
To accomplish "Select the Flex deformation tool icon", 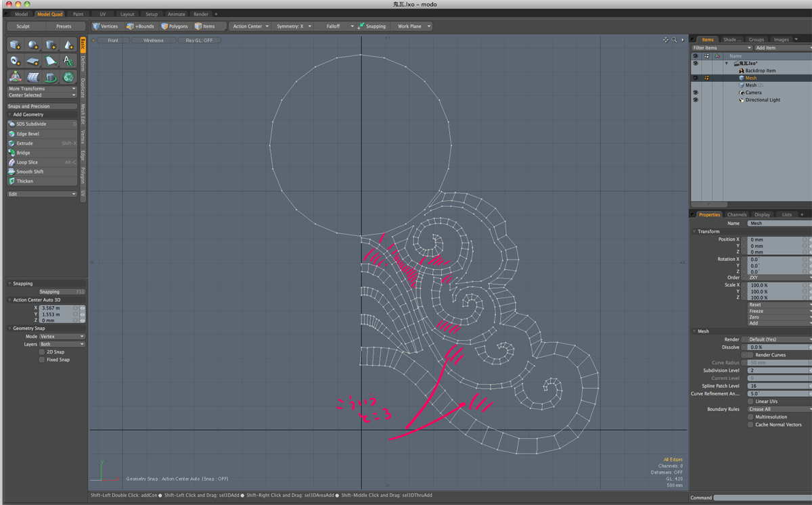I will (32, 77).
